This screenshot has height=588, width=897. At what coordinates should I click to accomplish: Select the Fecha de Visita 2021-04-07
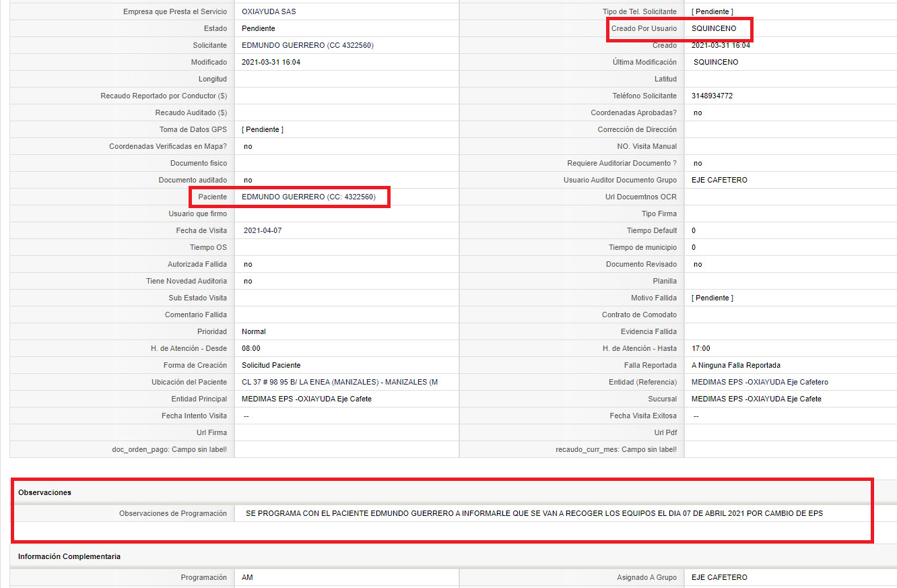click(x=263, y=230)
